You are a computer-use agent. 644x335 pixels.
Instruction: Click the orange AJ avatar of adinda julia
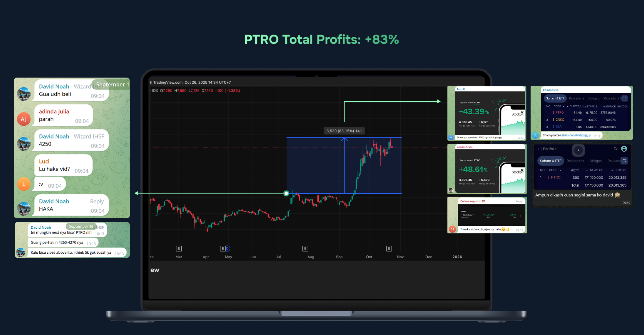(23, 119)
